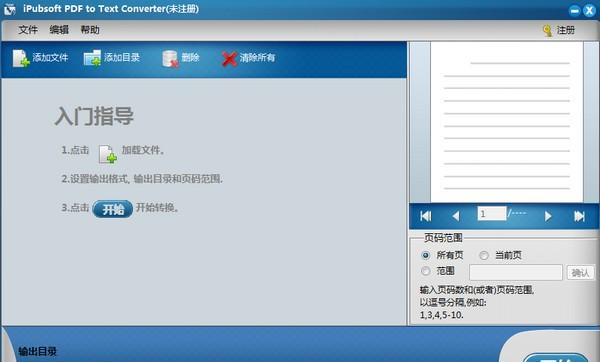The image size is (600, 362).
Task: Click the 加载文件 text in step 1
Action: (143, 150)
